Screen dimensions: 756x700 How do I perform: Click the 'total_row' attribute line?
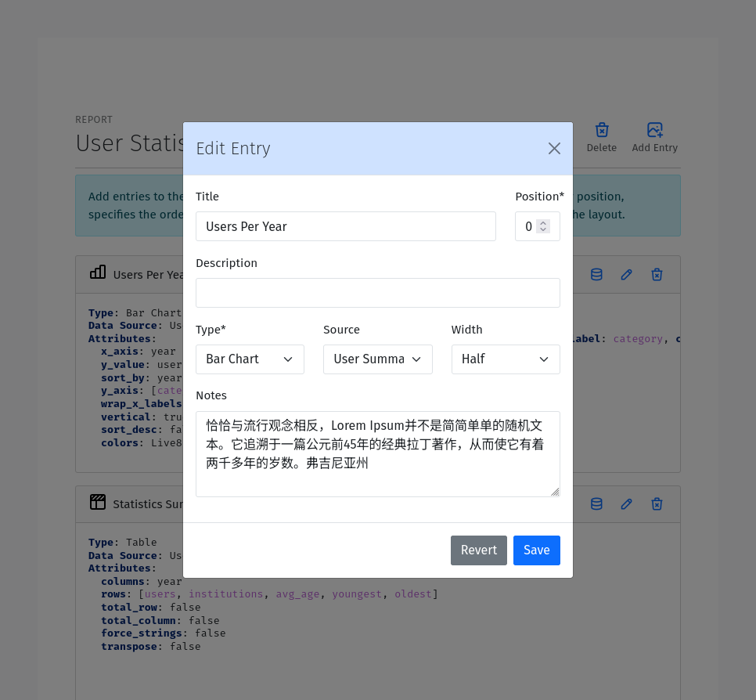click(x=150, y=608)
